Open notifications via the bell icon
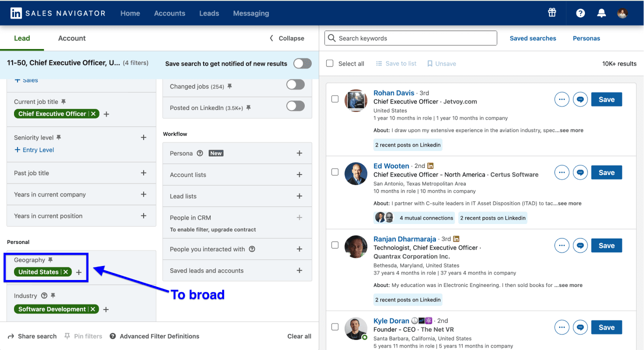The image size is (644, 350). [x=601, y=13]
